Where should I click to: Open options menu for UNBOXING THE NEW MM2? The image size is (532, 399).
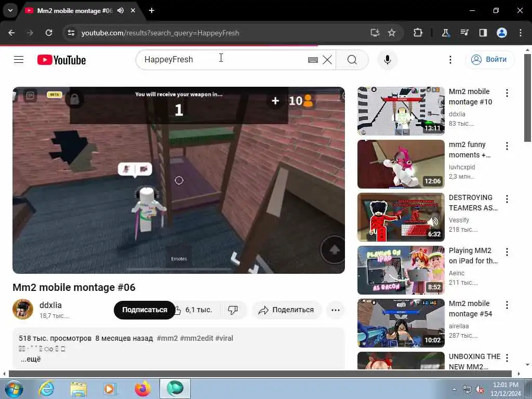pyautogui.click(x=507, y=357)
